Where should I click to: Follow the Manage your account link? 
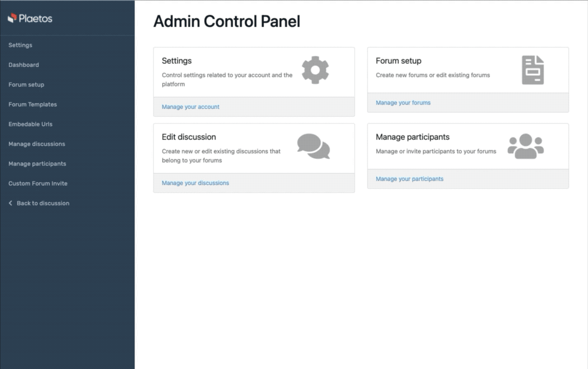[x=191, y=107]
